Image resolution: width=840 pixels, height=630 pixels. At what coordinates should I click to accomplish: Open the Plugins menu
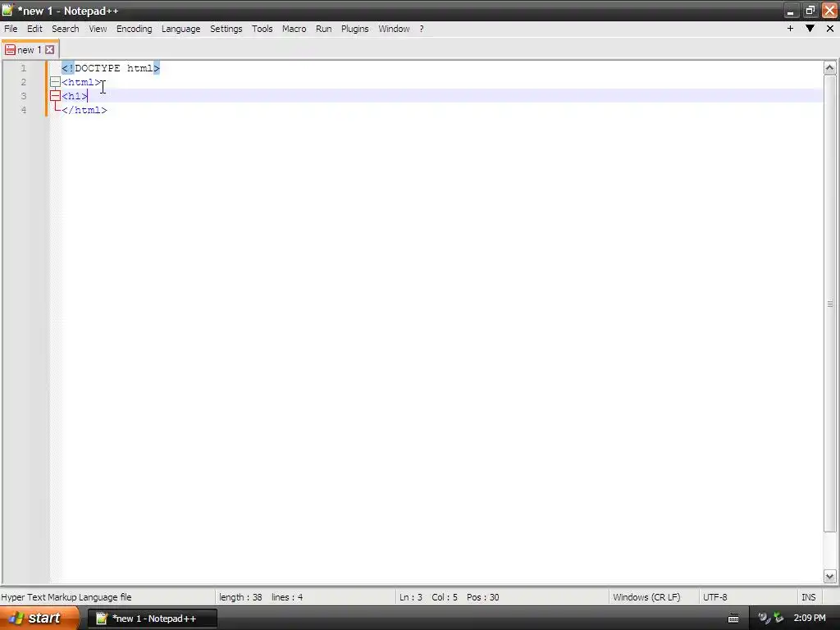point(354,29)
